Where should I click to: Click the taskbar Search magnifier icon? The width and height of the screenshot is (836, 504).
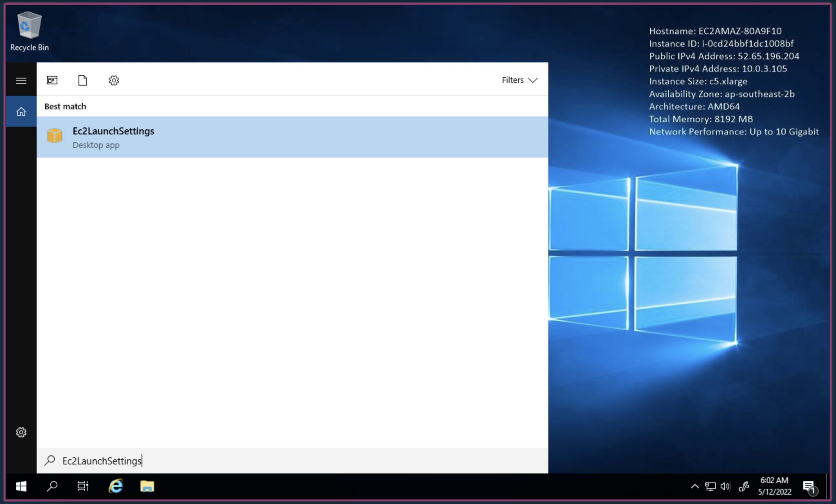point(52,486)
